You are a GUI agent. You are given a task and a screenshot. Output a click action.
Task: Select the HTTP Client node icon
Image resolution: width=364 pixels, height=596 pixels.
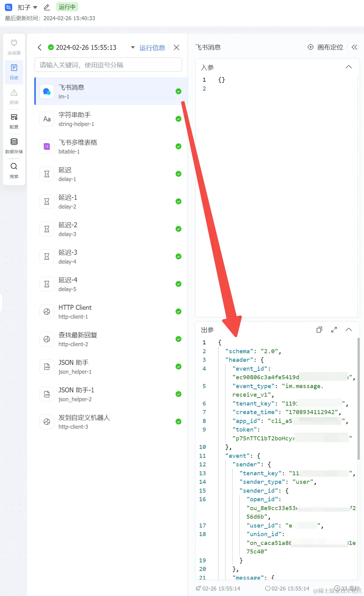click(47, 312)
